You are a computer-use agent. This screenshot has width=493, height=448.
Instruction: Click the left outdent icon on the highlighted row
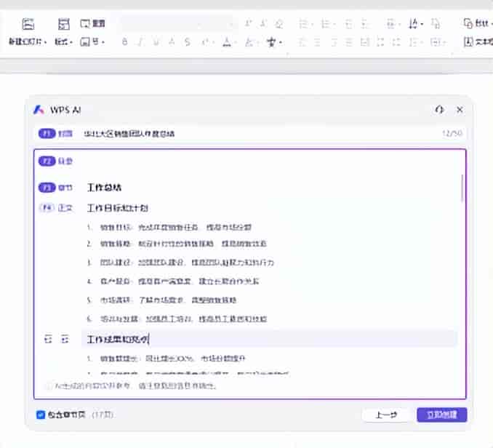tap(48, 339)
